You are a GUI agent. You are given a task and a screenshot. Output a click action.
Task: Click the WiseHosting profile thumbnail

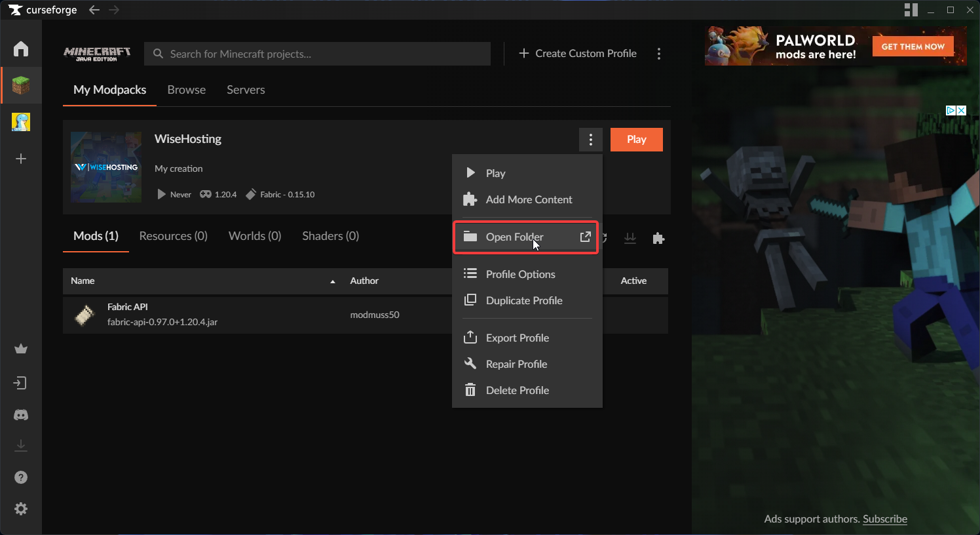(106, 167)
